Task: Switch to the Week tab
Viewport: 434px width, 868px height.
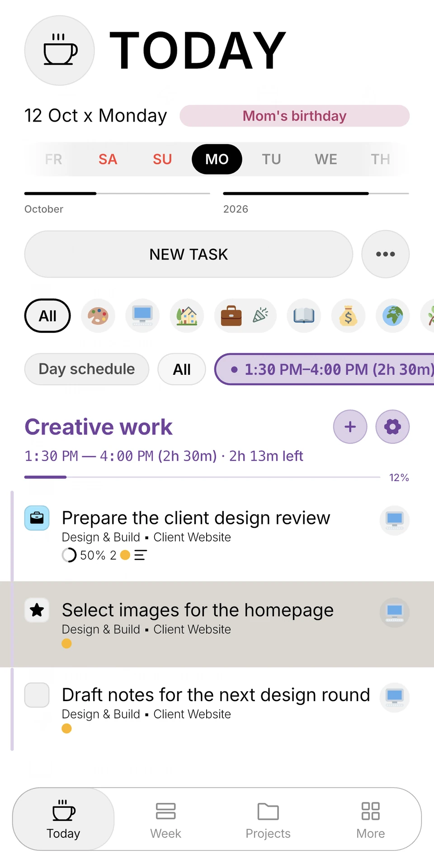Action: point(166,819)
